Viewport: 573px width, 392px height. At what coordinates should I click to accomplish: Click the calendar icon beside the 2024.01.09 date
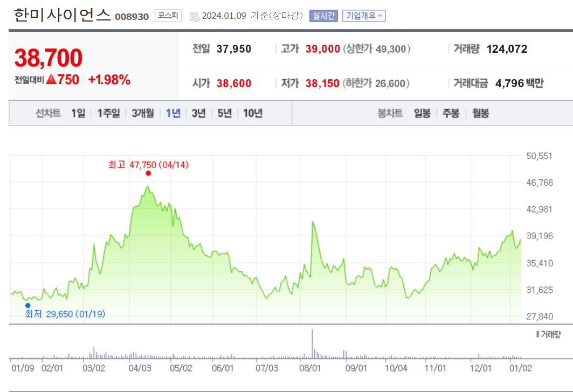[195, 17]
